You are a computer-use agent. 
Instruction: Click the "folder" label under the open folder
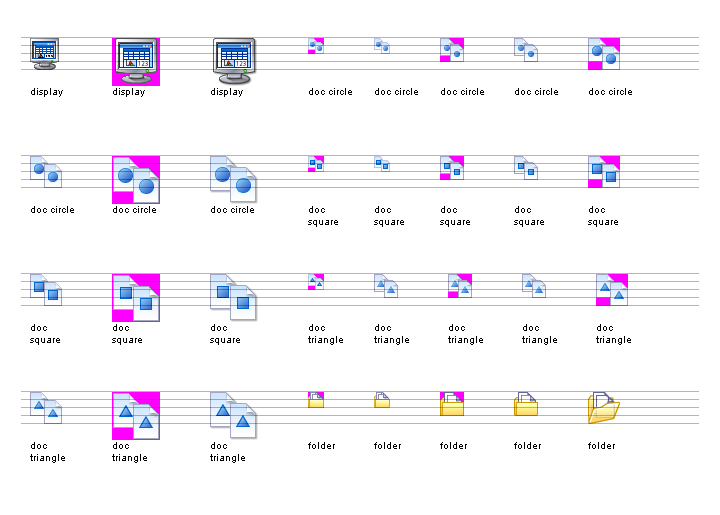(601, 446)
